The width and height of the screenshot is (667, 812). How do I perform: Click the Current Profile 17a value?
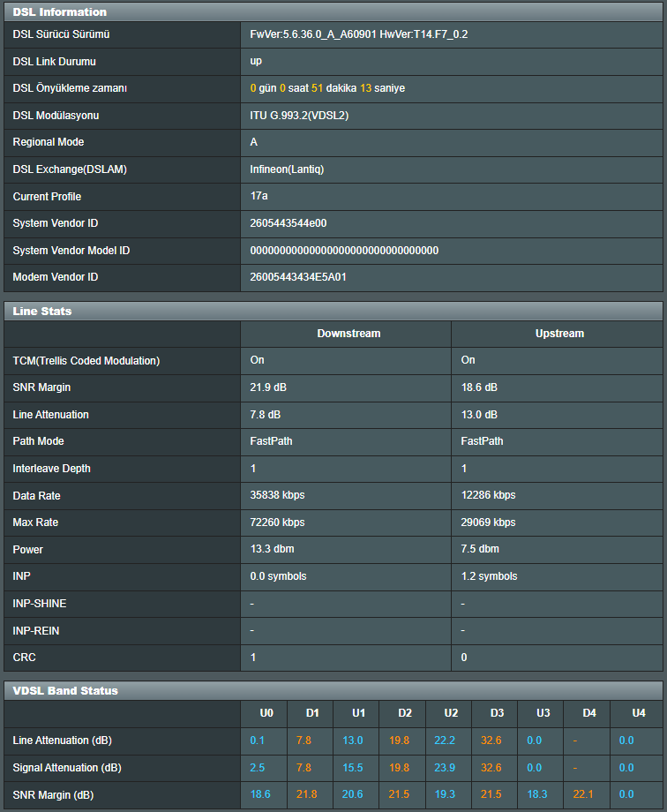coord(259,196)
